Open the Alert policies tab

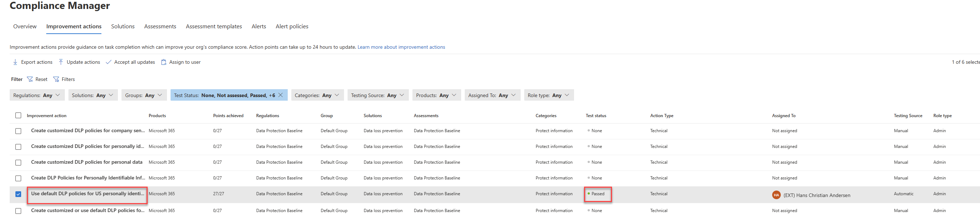click(292, 26)
